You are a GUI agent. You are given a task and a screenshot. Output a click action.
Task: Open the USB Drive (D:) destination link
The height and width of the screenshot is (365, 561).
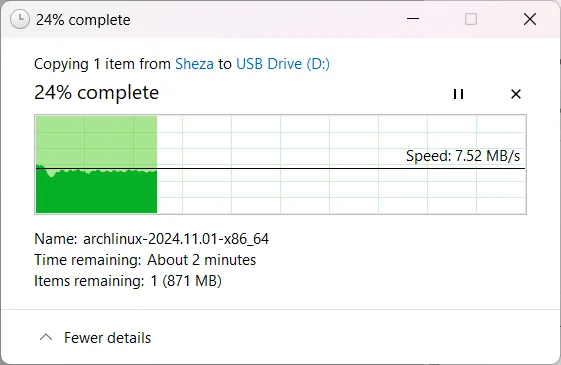tap(283, 64)
